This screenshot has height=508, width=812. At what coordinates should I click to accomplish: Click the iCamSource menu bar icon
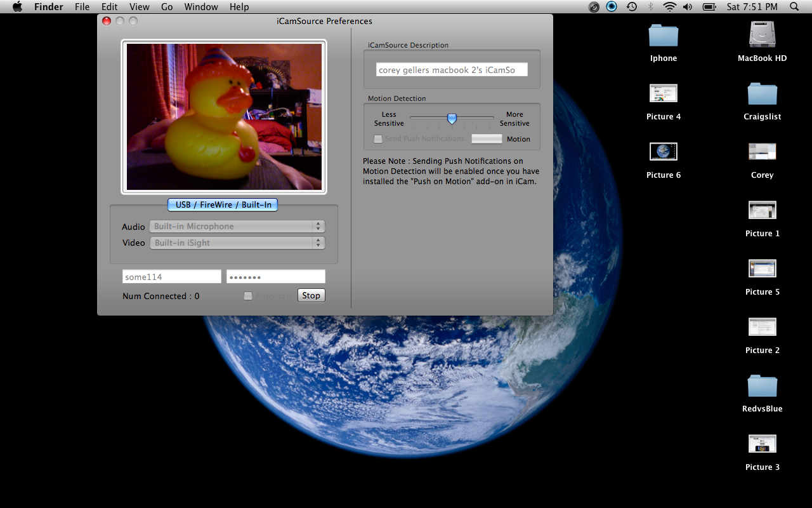tap(612, 7)
